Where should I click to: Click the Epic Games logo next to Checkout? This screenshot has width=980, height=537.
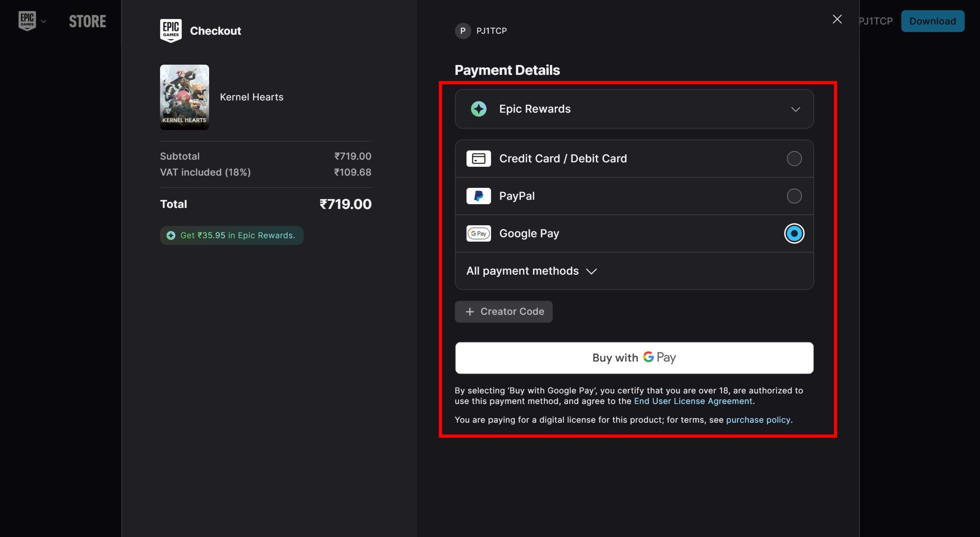(171, 31)
